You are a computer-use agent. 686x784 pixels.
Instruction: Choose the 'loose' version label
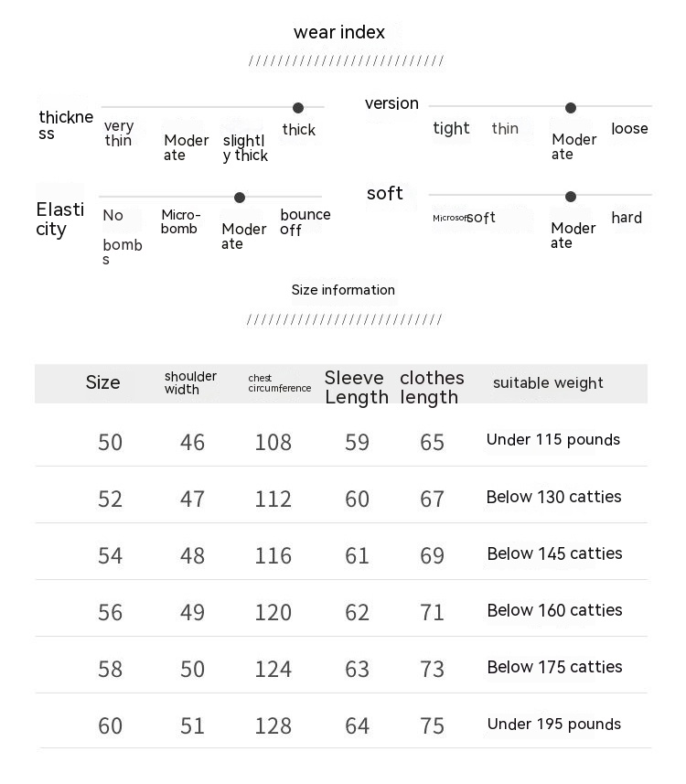tap(629, 129)
